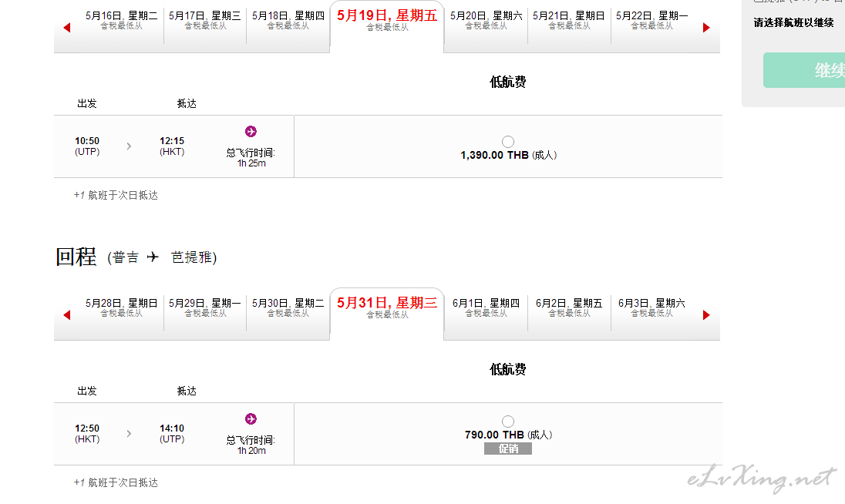Click previous dates arrow for outbound flight
The width and height of the screenshot is (845, 504).
(x=67, y=28)
